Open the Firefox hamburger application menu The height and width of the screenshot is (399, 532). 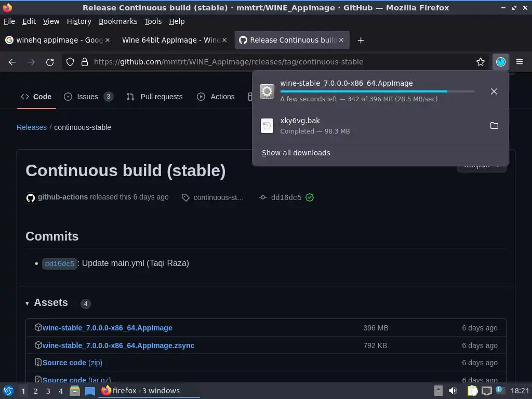(x=520, y=62)
